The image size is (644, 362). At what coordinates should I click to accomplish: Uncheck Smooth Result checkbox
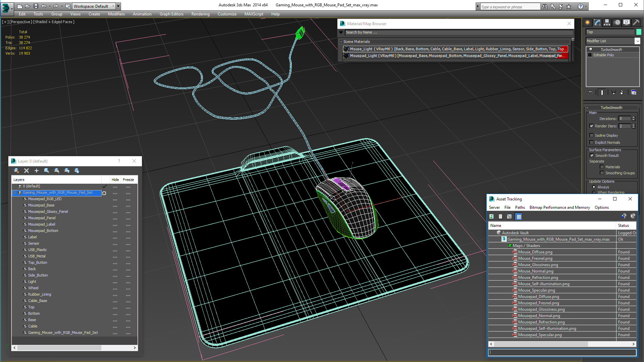[x=592, y=156]
